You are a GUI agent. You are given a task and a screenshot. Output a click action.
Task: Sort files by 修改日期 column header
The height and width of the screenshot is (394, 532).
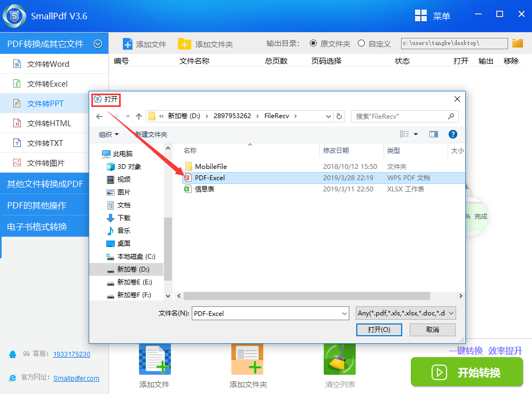click(336, 150)
